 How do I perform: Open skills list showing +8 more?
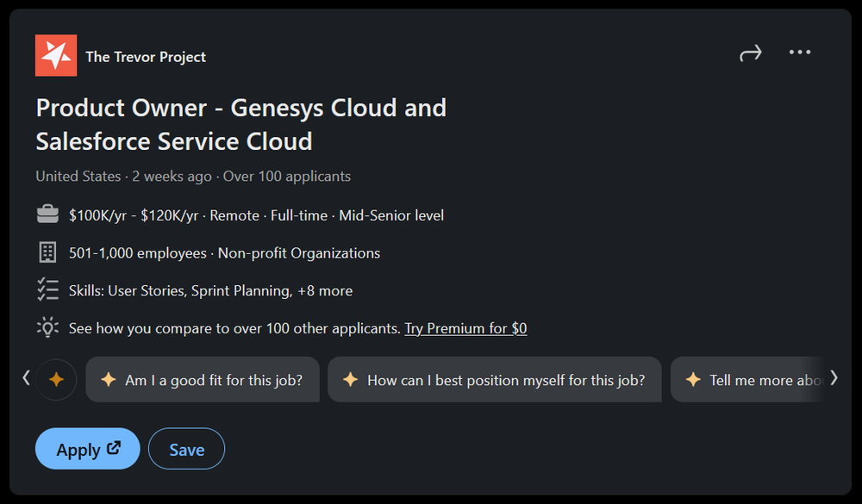324,290
